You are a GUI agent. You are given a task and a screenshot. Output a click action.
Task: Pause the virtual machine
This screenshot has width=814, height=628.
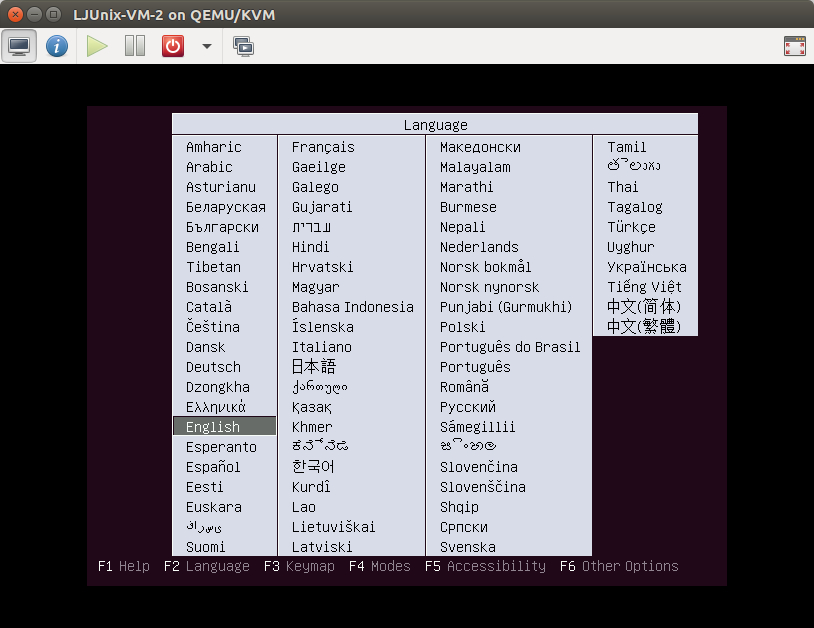click(133, 46)
